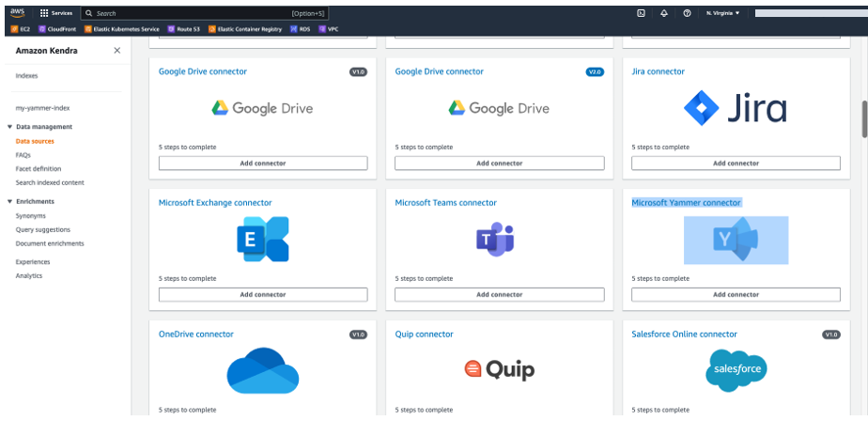Close the Amazon Kendra side panel
The height and width of the screenshot is (436, 868).
[x=116, y=51]
